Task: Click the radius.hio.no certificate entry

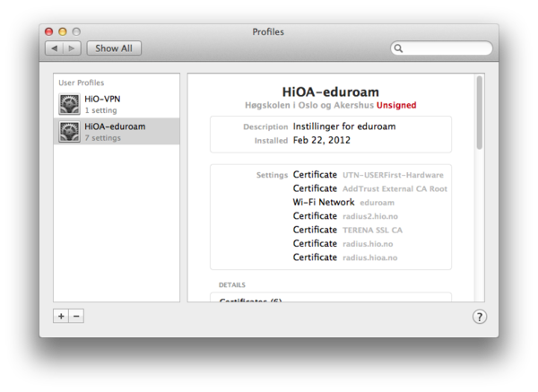Action: (343, 244)
